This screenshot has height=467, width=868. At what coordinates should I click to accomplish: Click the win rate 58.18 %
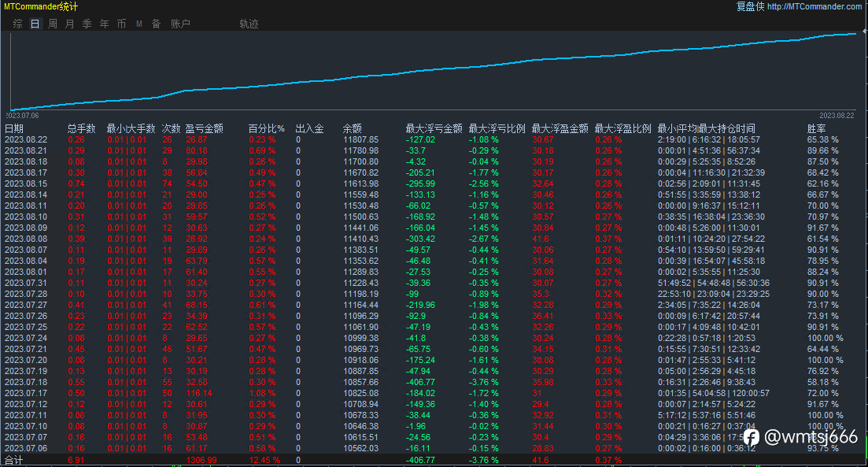point(822,382)
